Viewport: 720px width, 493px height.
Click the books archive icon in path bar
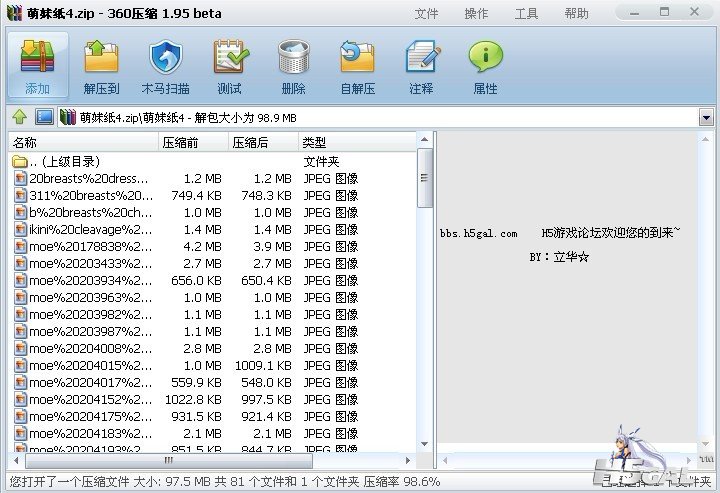68,117
